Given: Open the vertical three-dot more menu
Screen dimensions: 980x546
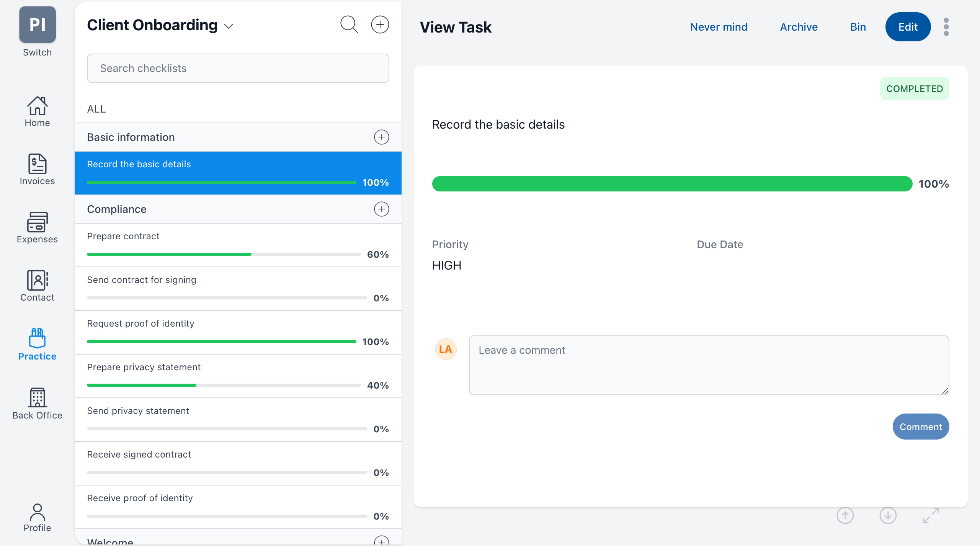Looking at the screenshot, I should tap(946, 27).
